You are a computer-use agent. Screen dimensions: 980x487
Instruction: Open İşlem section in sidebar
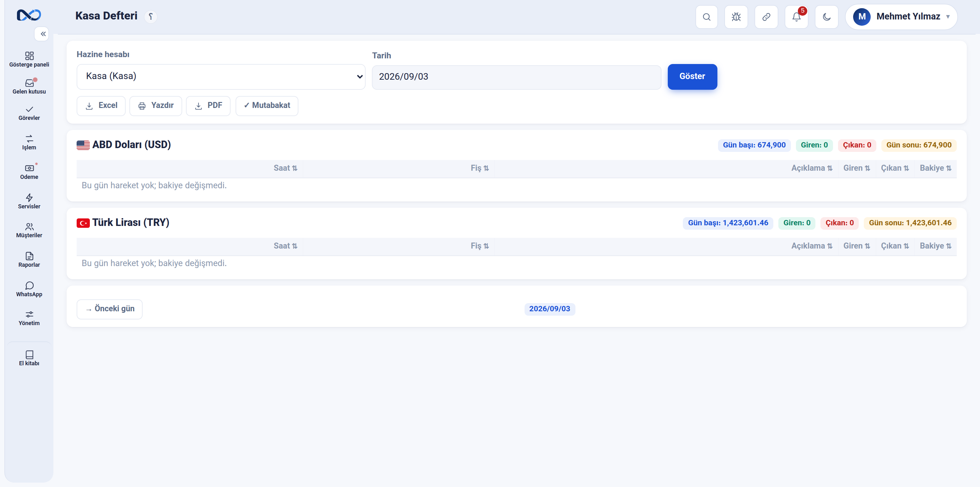[29, 142]
